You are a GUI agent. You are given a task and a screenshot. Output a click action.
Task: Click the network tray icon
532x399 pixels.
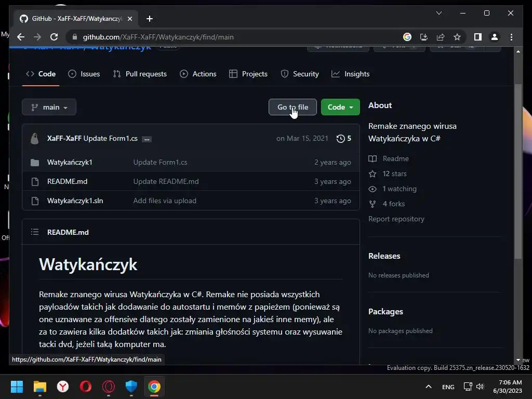tap(468, 387)
